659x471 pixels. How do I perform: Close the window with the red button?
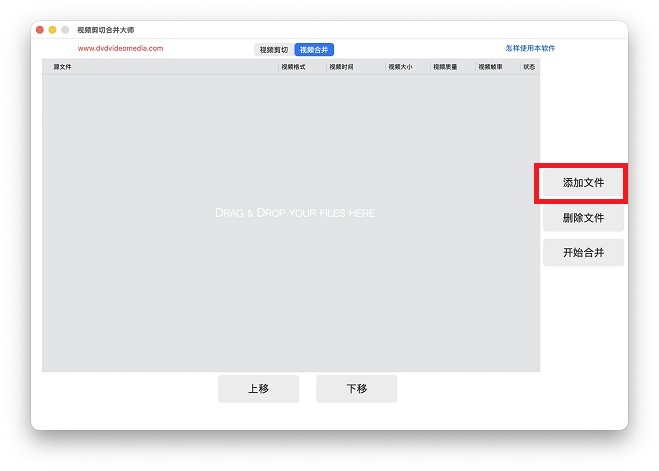tap(40, 31)
